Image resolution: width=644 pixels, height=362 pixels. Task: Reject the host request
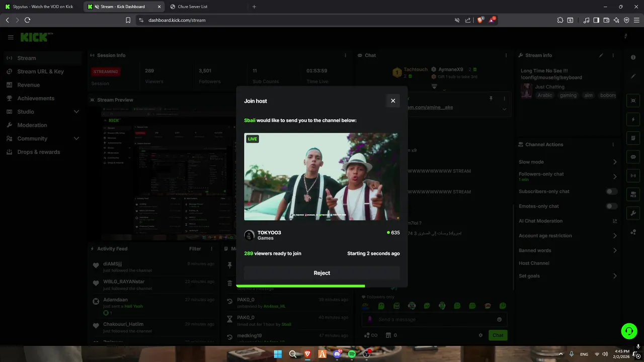coord(322,273)
